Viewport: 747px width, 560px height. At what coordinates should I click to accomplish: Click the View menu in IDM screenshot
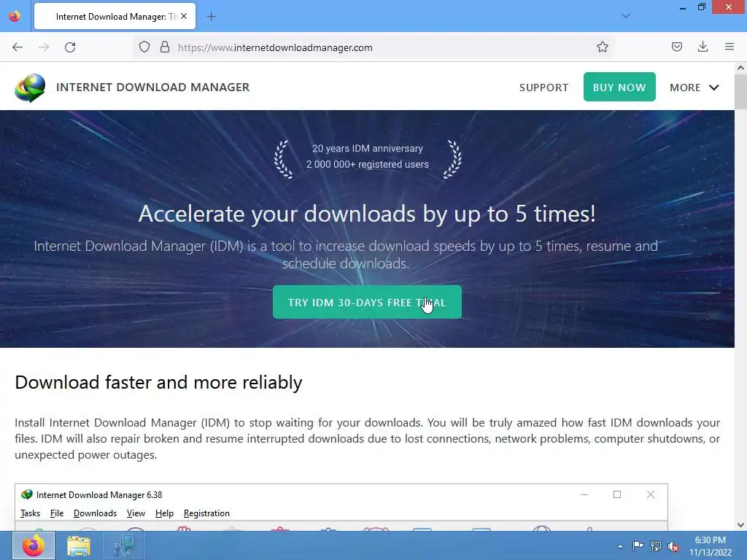(x=136, y=513)
